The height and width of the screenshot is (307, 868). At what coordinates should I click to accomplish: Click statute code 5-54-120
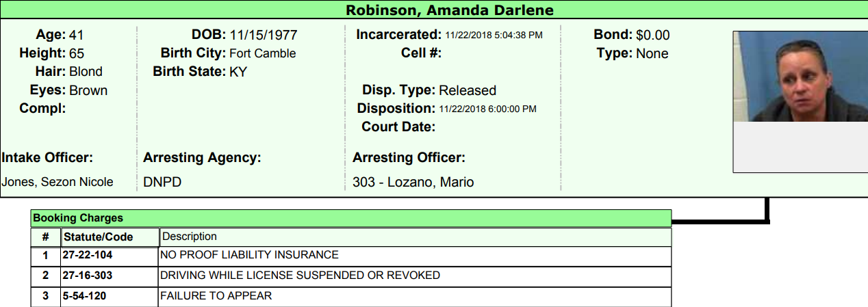(x=84, y=296)
